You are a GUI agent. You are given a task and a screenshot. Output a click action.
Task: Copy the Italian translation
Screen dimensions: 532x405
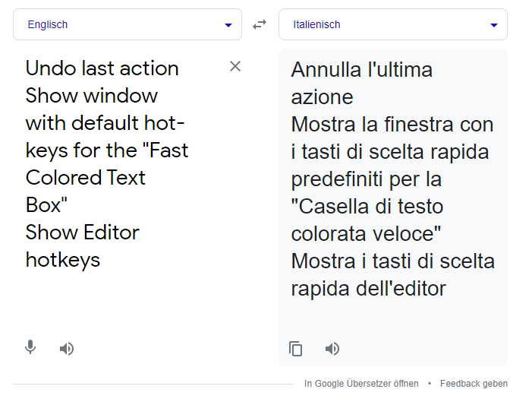coord(296,349)
